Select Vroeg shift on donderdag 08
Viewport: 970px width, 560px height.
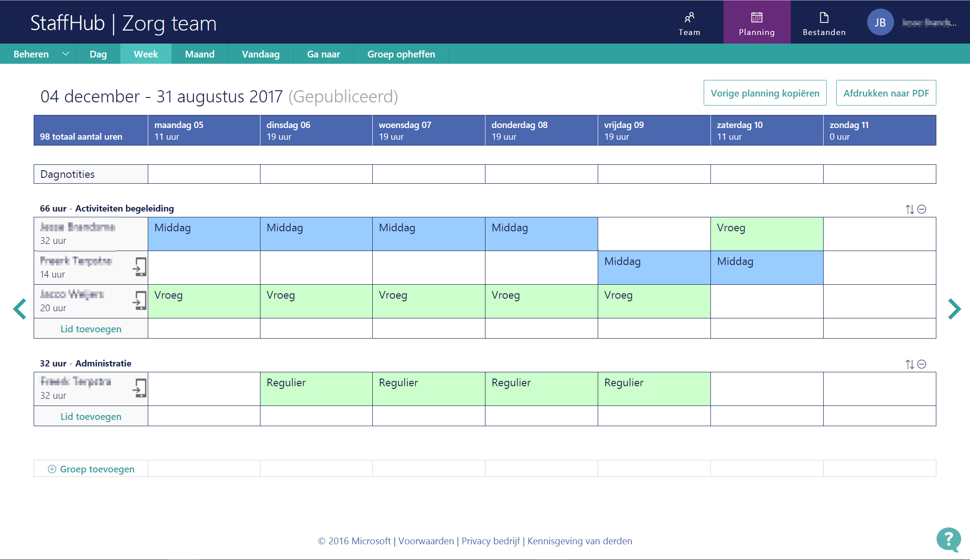coord(542,301)
